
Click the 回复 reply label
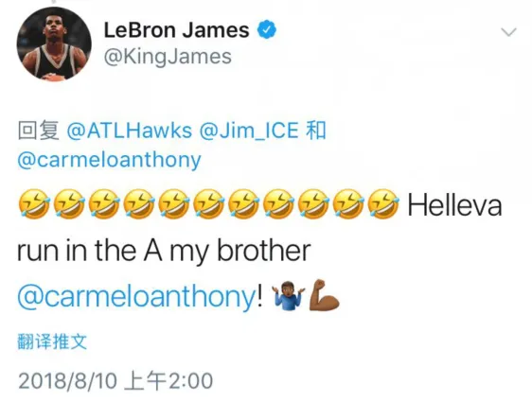[39, 131]
